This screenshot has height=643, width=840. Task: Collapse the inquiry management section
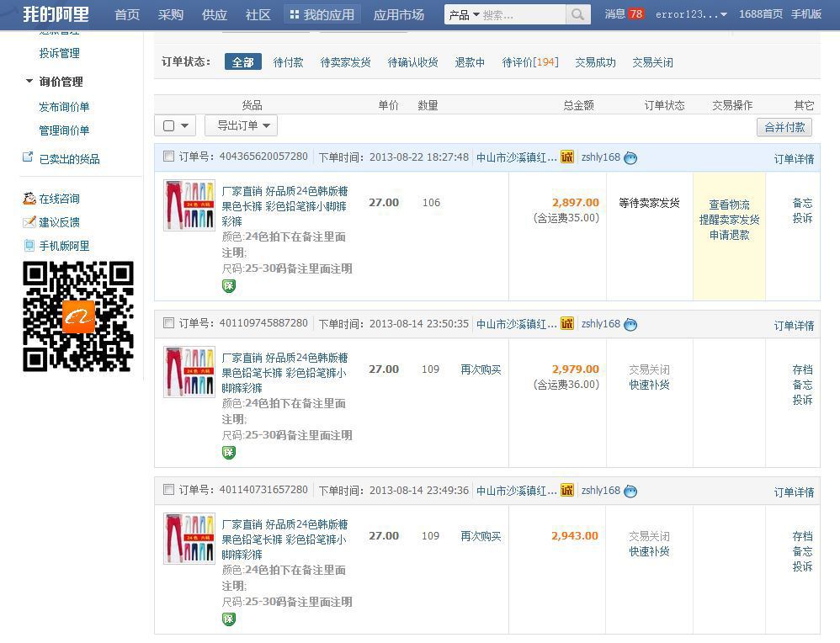[x=29, y=82]
